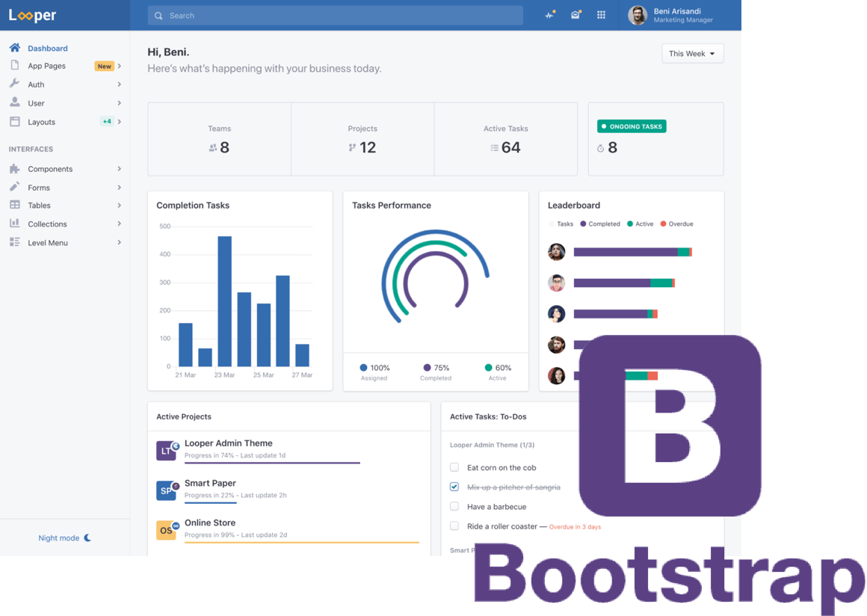The width and height of the screenshot is (867, 616).
Task: Open the Tables sidebar menu
Action: (x=39, y=206)
